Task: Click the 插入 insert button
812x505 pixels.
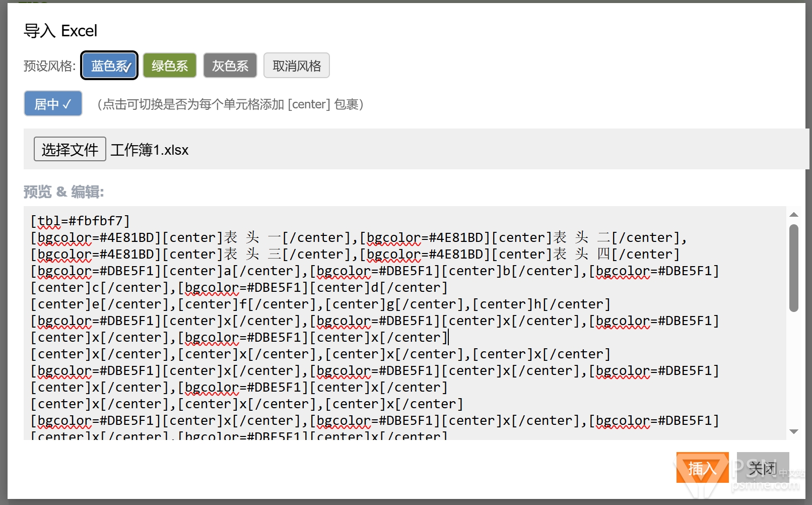Action: [x=702, y=468]
